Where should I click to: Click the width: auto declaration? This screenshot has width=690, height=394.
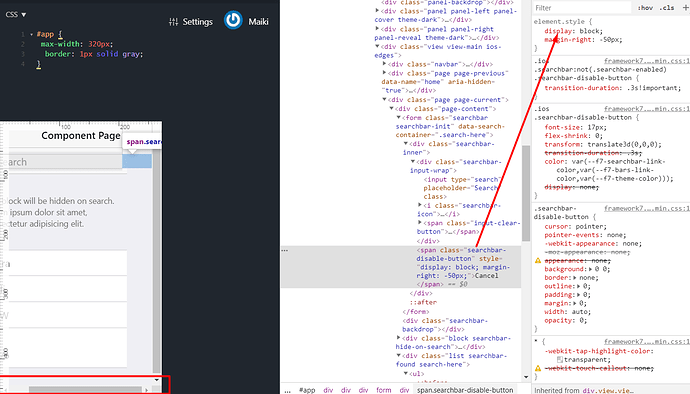pyautogui.click(x=568, y=312)
